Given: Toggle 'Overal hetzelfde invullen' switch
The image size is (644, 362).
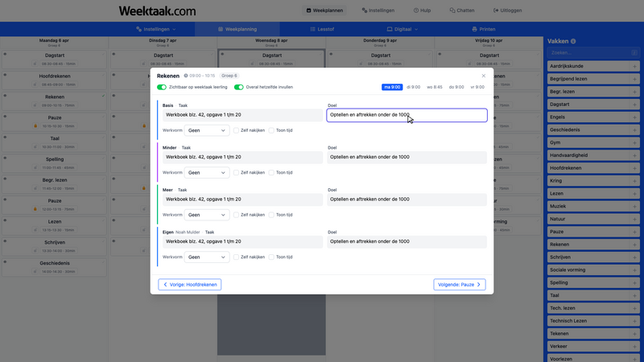Looking at the screenshot, I should click(238, 87).
